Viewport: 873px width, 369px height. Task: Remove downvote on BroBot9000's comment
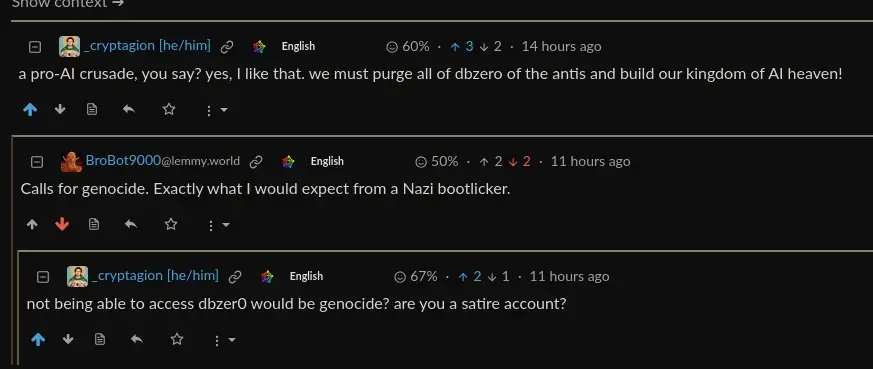(62, 224)
